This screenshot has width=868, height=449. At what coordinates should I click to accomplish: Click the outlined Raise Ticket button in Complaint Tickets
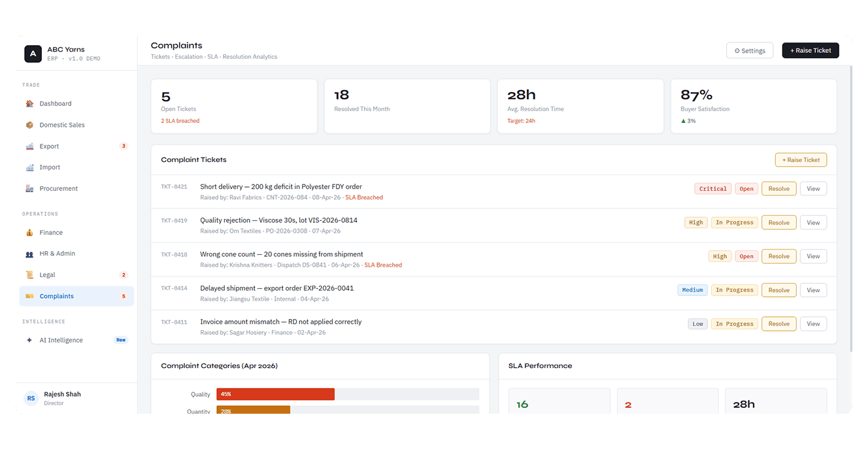click(x=801, y=159)
